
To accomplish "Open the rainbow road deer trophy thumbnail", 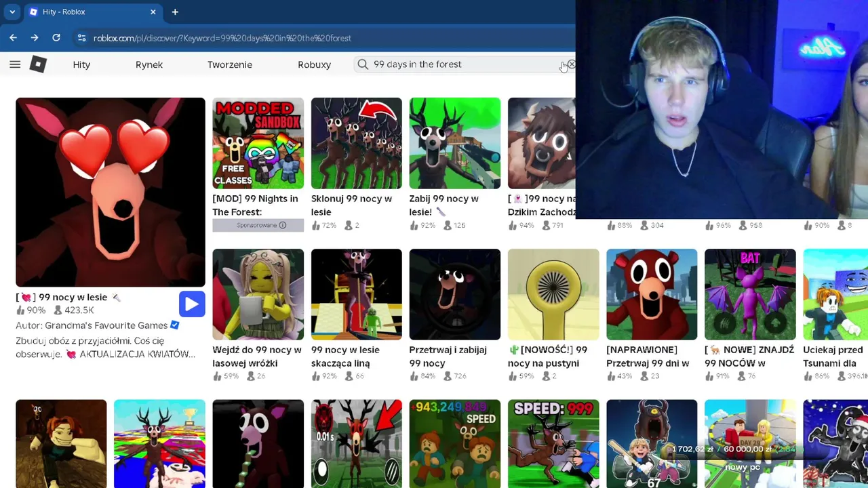I will coord(159,444).
